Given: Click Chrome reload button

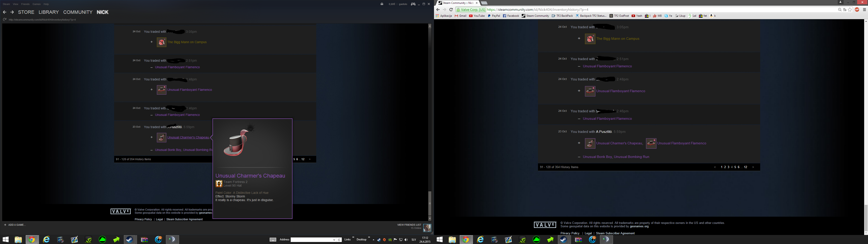Looking at the screenshot, I should click(451, 10).
